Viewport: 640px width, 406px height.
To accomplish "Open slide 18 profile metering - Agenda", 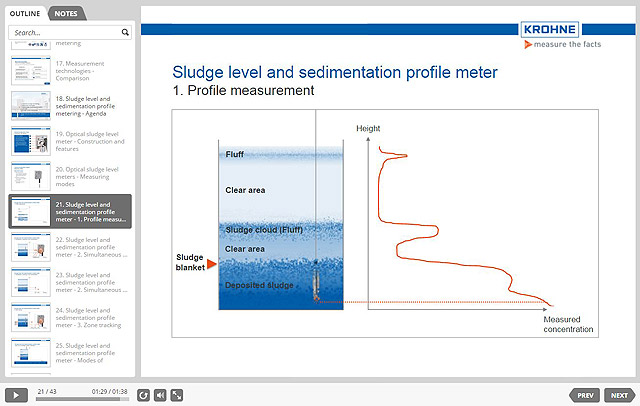I will pyautogui.click(x=70, y=106).
